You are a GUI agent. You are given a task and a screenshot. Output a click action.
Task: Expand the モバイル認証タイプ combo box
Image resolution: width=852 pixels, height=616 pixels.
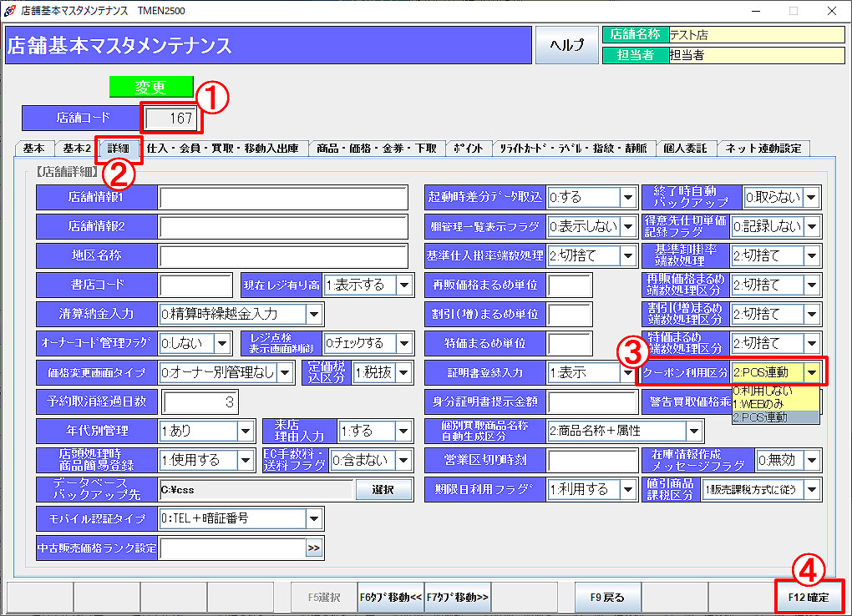314,518
